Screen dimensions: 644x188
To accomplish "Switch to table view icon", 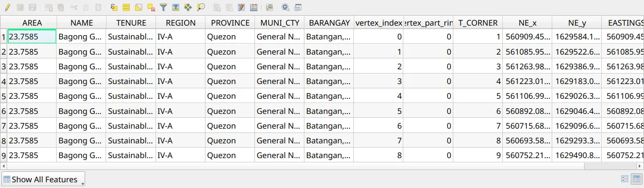I will 636,179.
